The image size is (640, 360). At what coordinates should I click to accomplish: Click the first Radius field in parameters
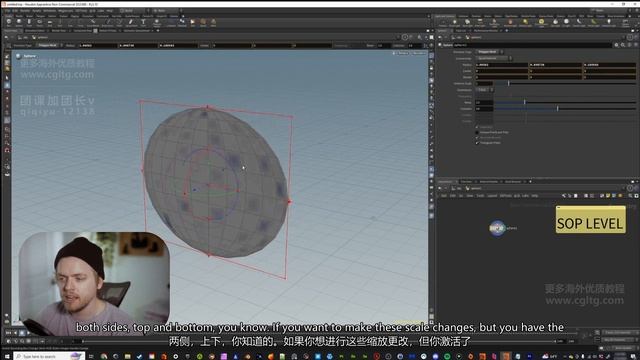tap(502, 64)
